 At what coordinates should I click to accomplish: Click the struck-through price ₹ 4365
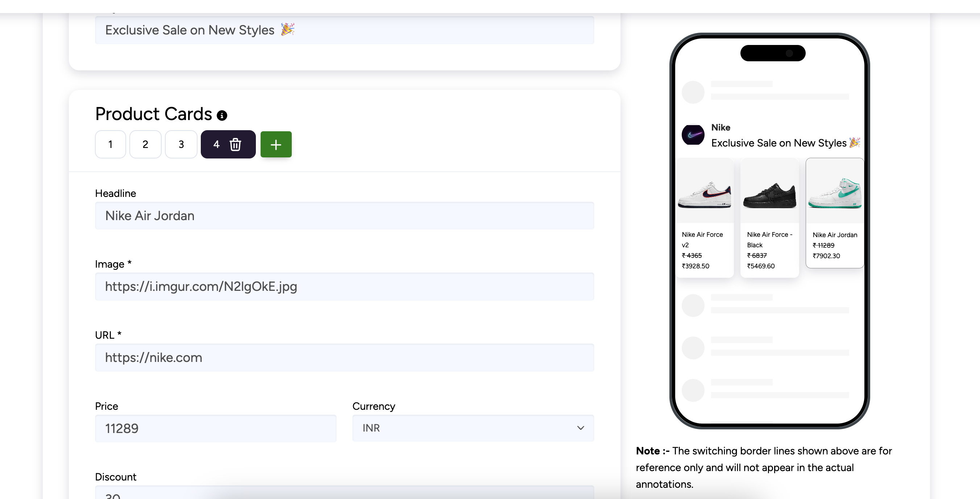[x=692, y=255]
